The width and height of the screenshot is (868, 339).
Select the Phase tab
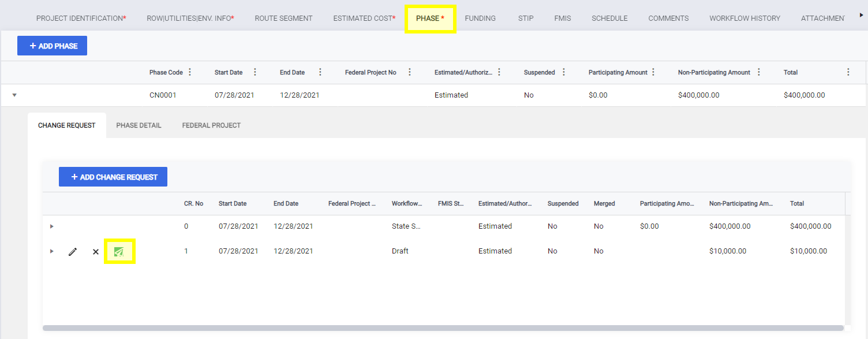(x=431, y=18)
